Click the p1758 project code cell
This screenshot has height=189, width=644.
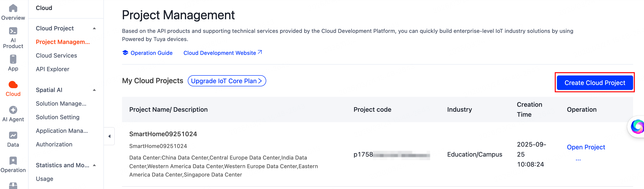(391, 155)
